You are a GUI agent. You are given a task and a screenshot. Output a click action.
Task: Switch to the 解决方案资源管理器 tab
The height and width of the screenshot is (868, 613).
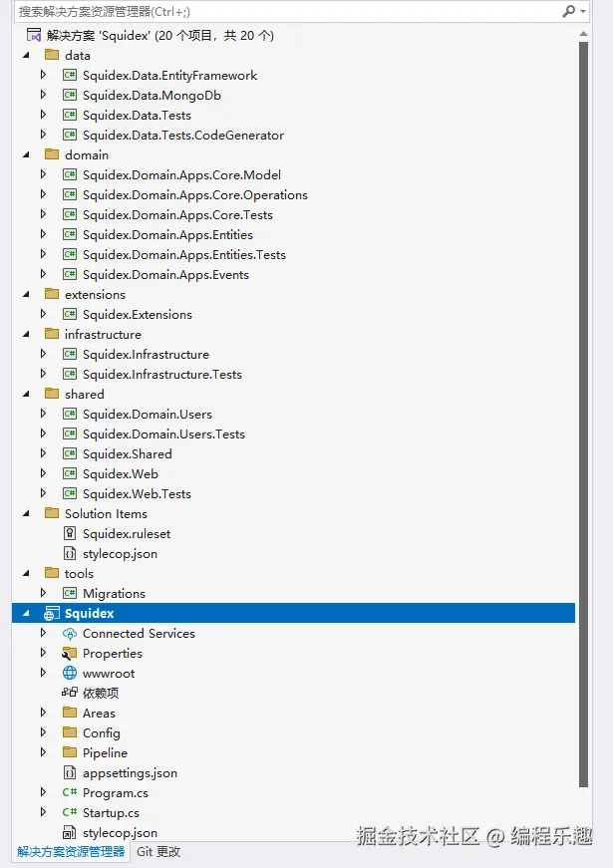[x=71, y=852]
